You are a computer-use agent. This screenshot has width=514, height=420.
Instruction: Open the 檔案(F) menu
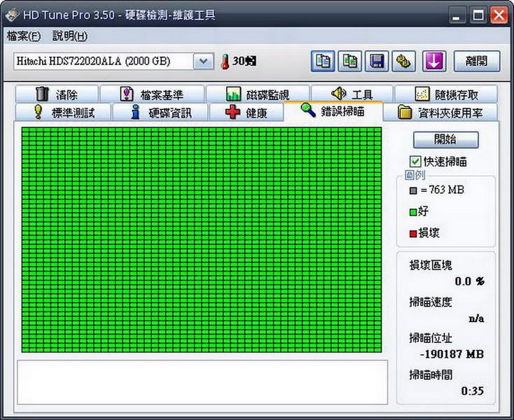coord(23,36)
